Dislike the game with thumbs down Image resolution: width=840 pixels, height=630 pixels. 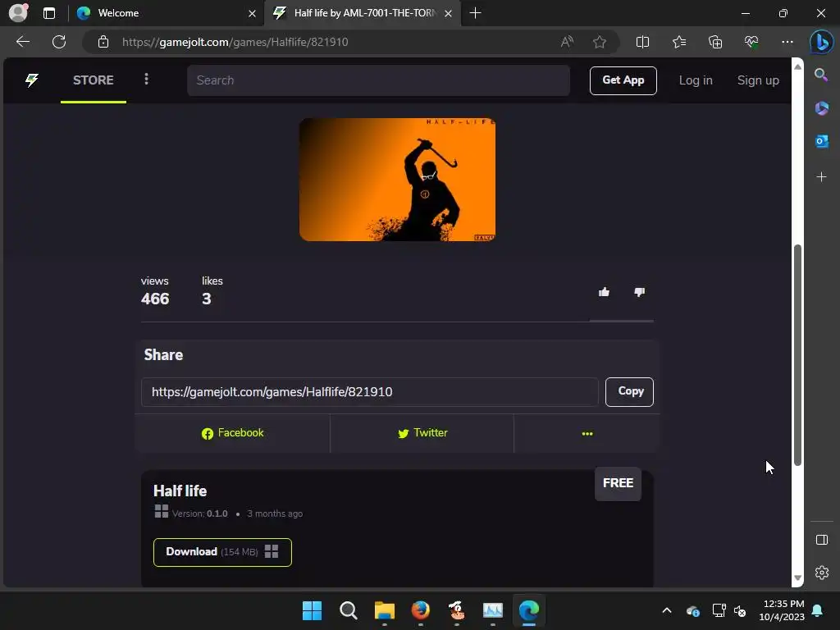click(x=639, y=292)
